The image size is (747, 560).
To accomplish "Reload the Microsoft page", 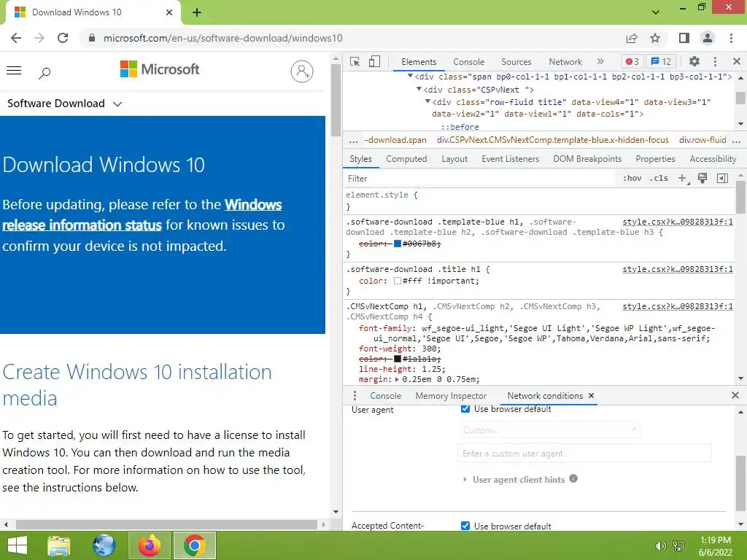I will click(x=63, y=38).
